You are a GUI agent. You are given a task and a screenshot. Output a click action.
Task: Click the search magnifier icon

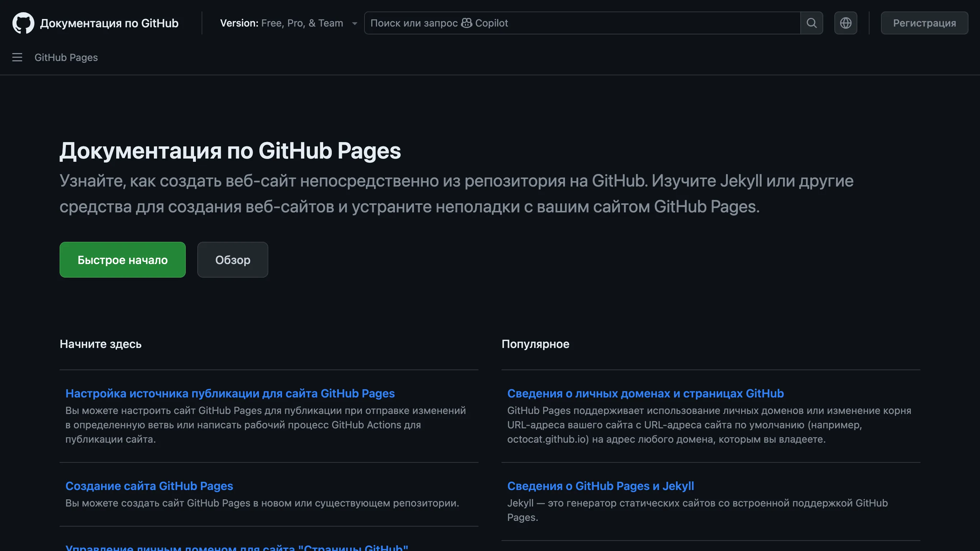tap(811, 23)
